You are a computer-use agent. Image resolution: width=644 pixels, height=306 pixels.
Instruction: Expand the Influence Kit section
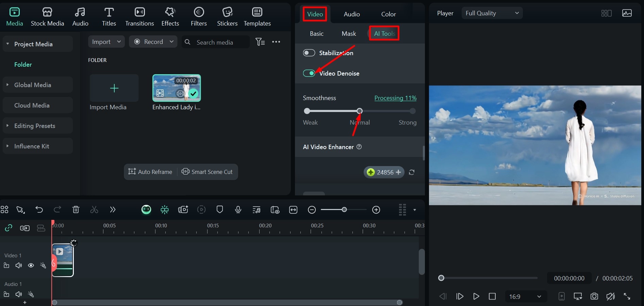(x=7, y=146)
